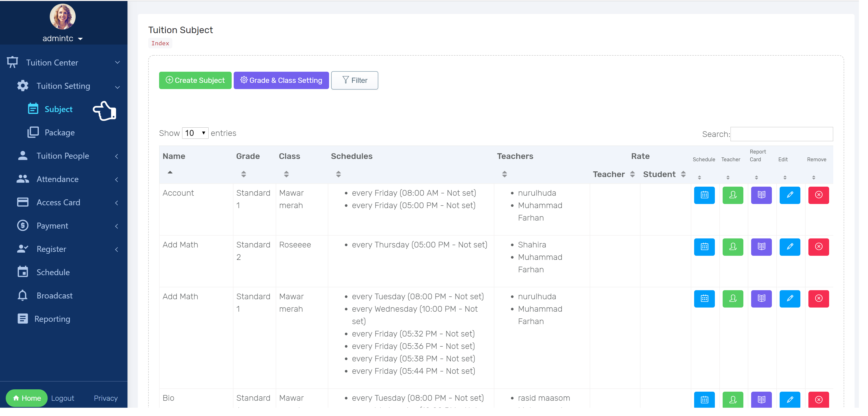Open report card for Bio row
This screenshot has width=868, height=416.
[x=761, y=399]
